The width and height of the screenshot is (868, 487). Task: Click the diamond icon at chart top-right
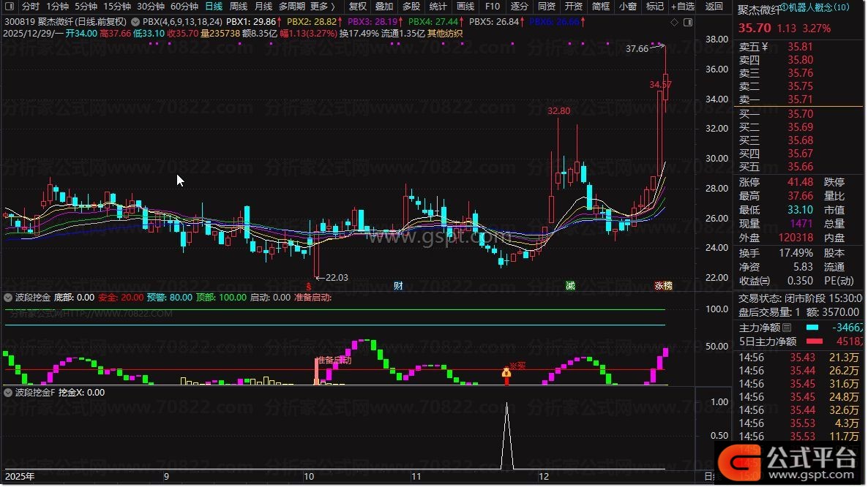click(674, 23)
